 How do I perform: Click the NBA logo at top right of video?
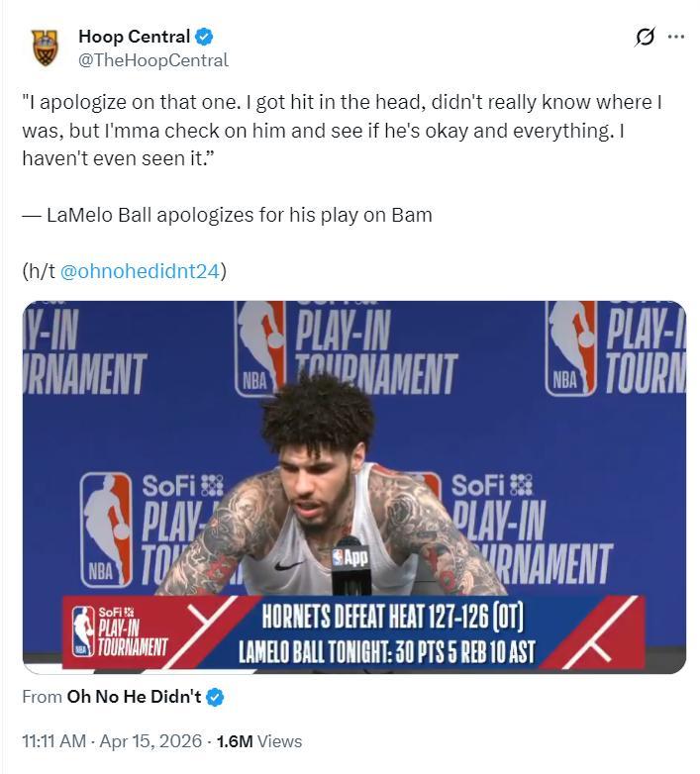pyautogui.click(x=572, y=347)
